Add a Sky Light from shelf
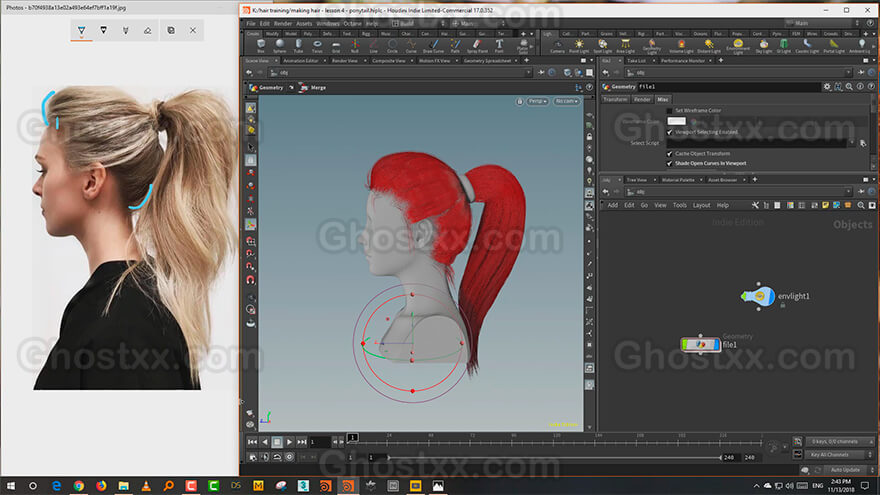 (x=763, y=46)
